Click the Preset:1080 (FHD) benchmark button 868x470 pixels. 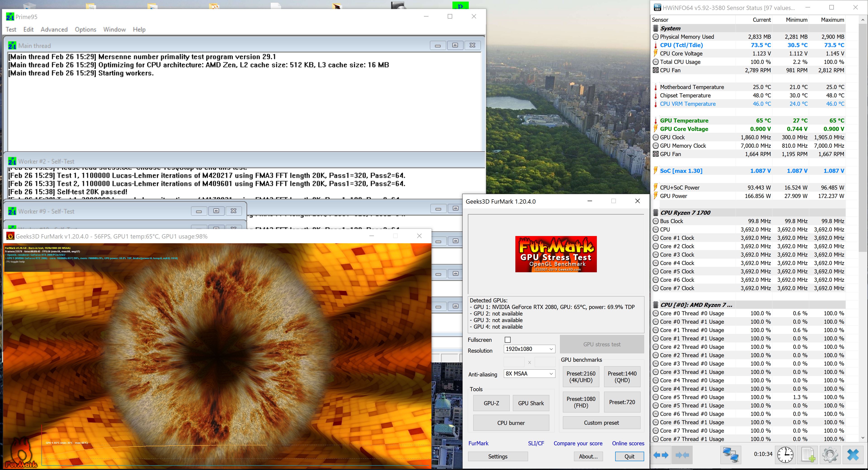tap(581, 402)
